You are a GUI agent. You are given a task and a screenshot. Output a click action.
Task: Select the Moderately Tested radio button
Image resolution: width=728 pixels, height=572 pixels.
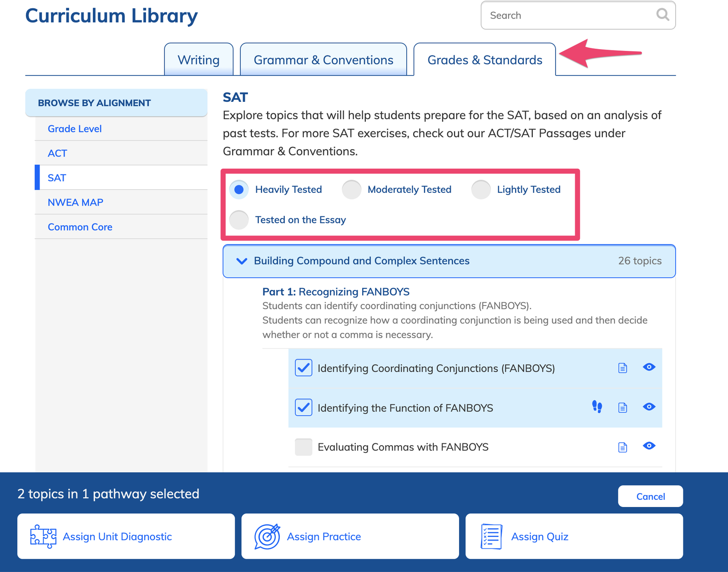tap(352, 190)
